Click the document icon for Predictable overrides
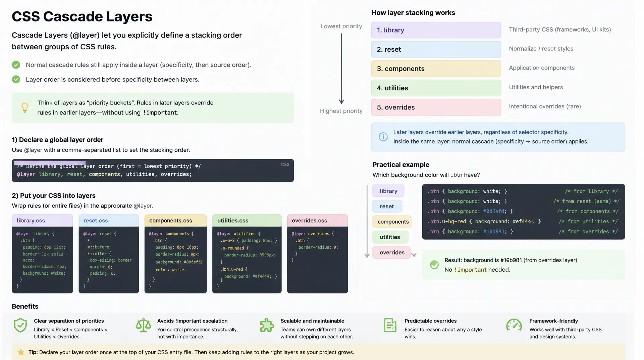644x360 pixels. pos(390,325)
